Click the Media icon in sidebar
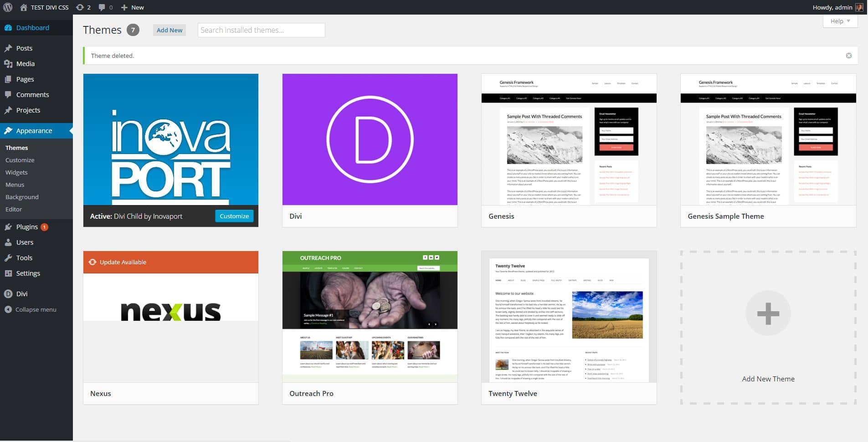868x442 pixels. (x=8, y=64)
